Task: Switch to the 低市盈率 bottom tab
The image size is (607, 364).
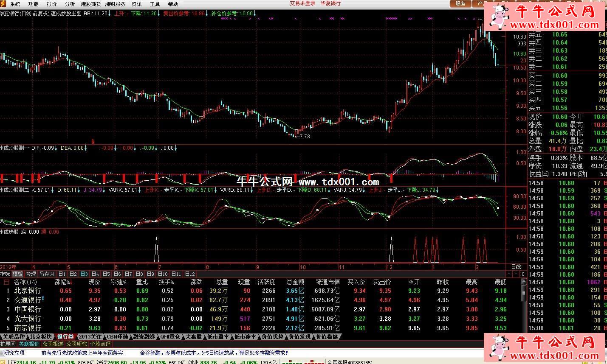Action: coord(218,337)
